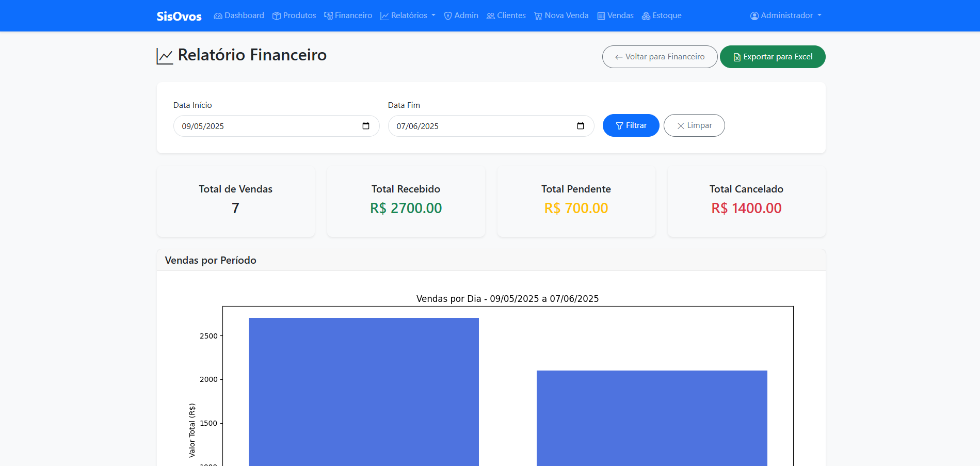Click the Nova Venda cart icon

coord(538,16)
